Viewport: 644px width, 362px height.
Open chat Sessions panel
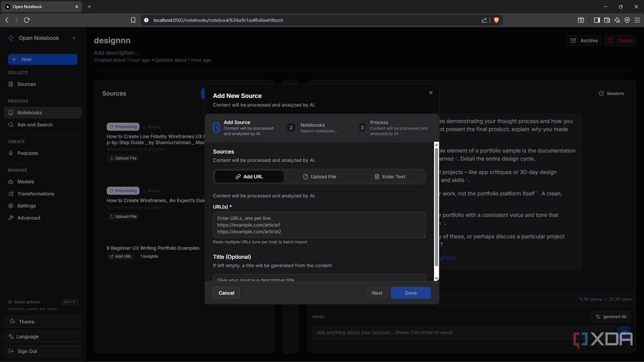611,94
